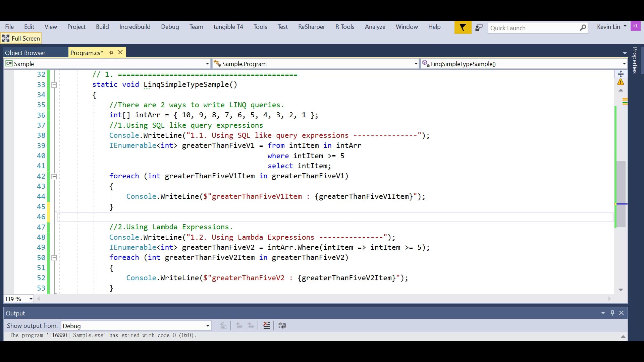Click the Full Screen button
This screenshot has width=644, height=362.
(x=21, y=38)
